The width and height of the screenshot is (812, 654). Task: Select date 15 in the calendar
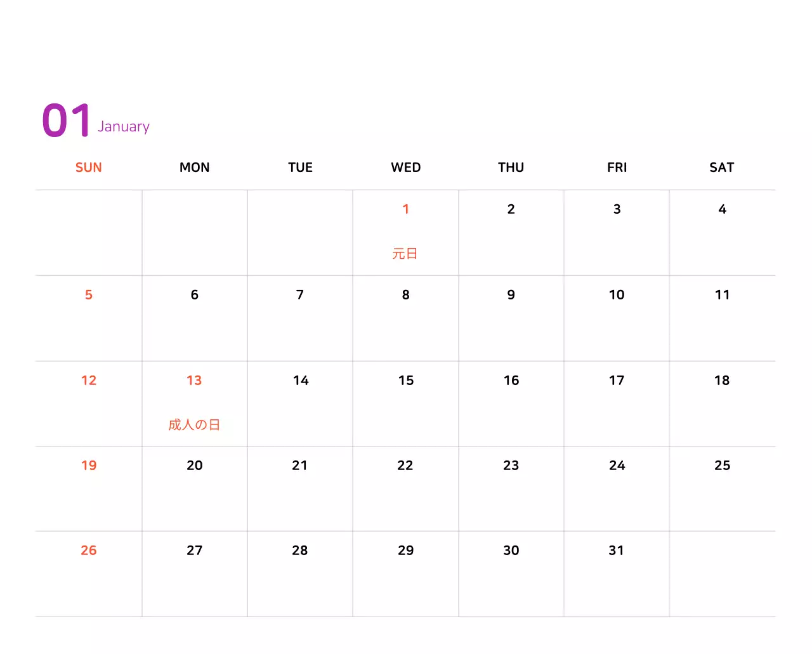coord(406,381)
